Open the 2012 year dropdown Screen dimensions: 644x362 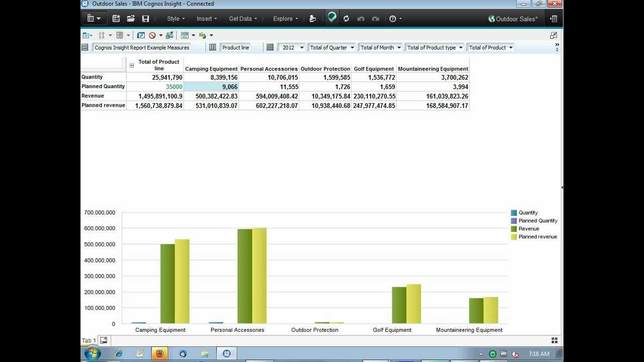[292, 47]
